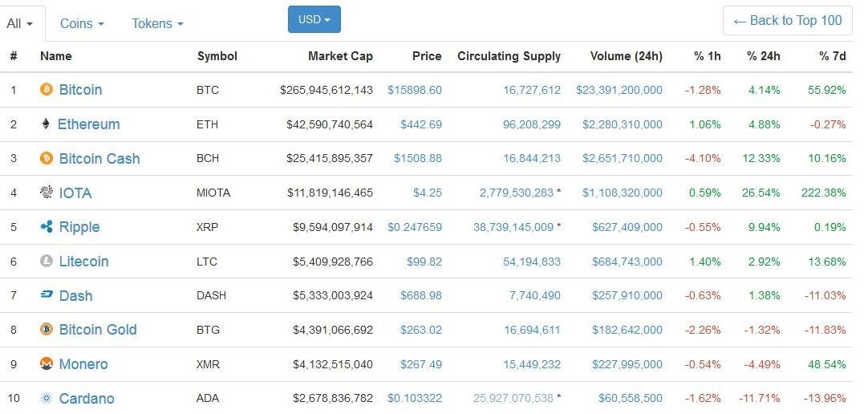Screen dimensions: 868x414
Task: Open the USD currency dropdown
Action: coord(314,19)
